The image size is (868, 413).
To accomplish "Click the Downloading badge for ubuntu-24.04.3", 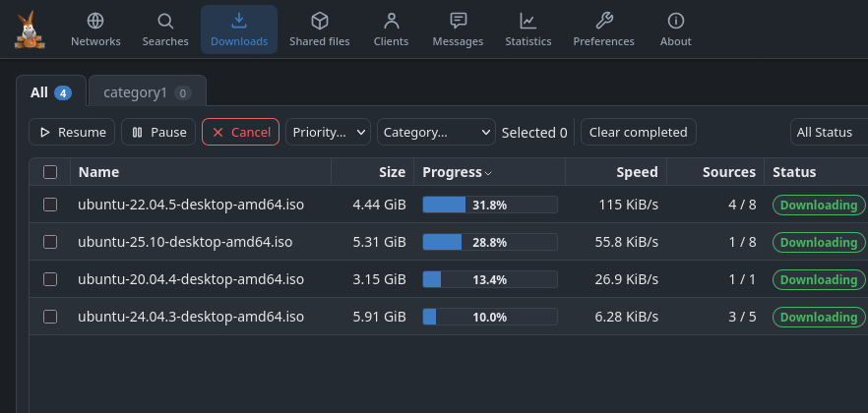I will click(819, 317).
